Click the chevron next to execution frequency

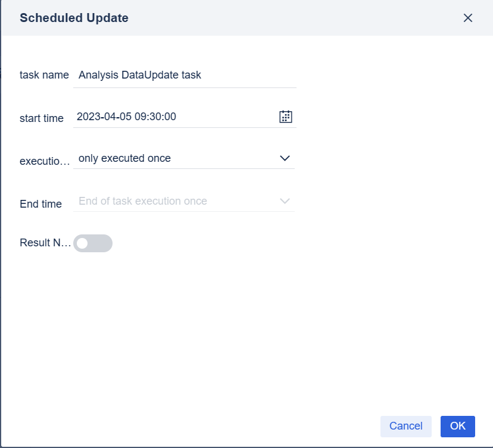coord(285,158)
